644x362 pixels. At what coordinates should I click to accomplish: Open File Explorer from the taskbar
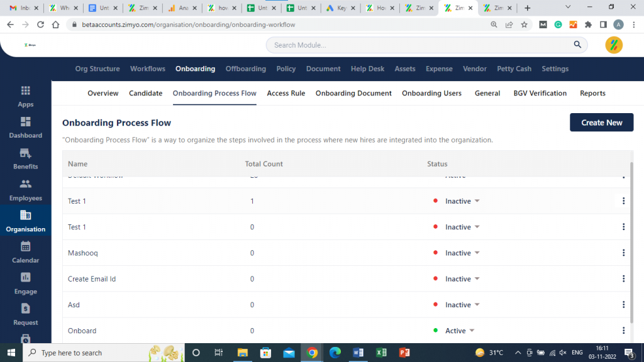point(243,353)
